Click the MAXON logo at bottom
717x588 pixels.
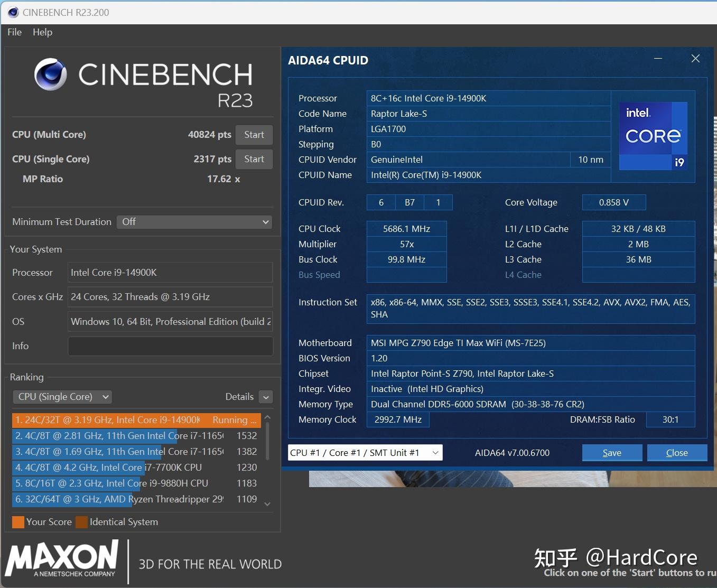[62, 559]
